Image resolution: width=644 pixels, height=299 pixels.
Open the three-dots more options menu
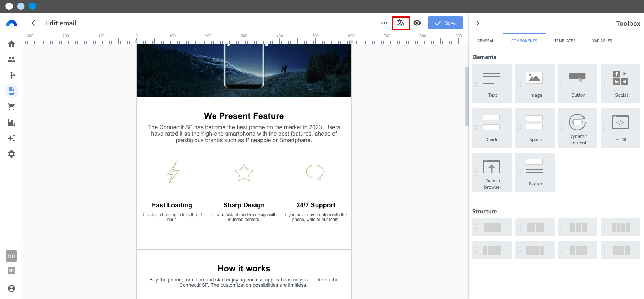[384, 23]
